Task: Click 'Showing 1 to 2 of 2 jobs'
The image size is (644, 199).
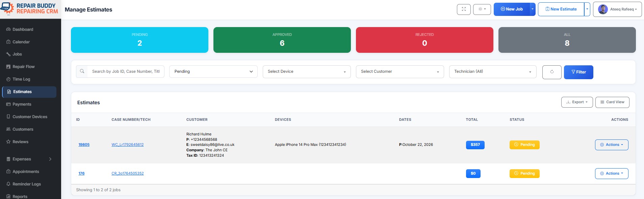Action: tap(98, 190)
